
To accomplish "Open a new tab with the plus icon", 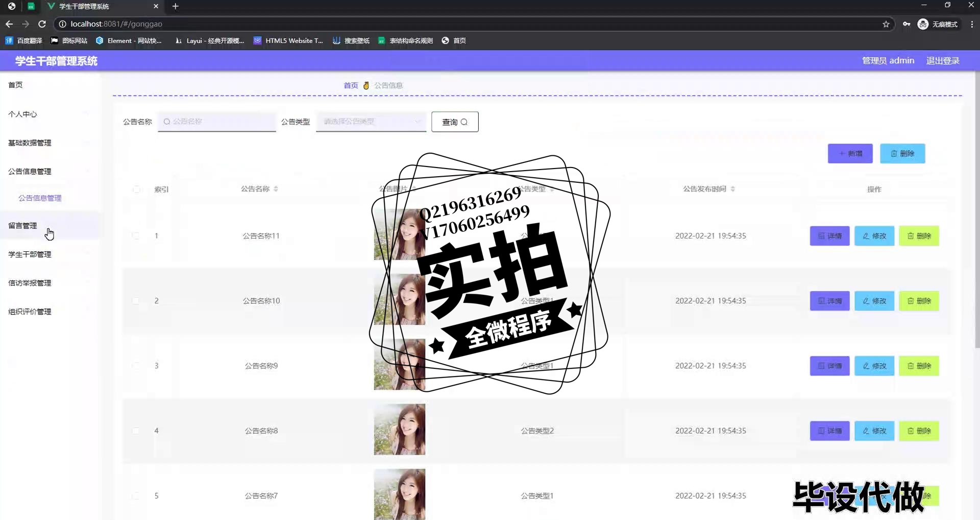I will click(x=176, y=6).
